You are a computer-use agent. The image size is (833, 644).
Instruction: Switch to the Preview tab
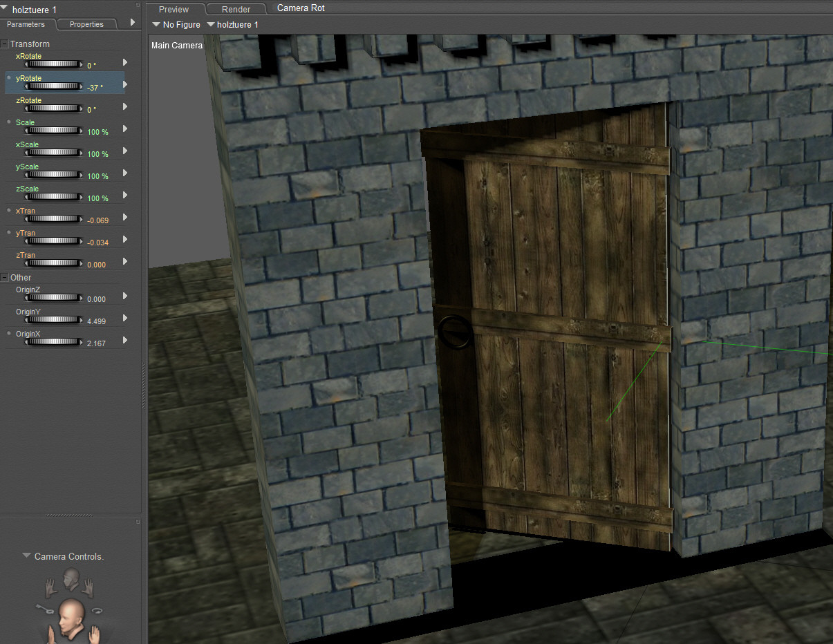click(x=174, y=9)
